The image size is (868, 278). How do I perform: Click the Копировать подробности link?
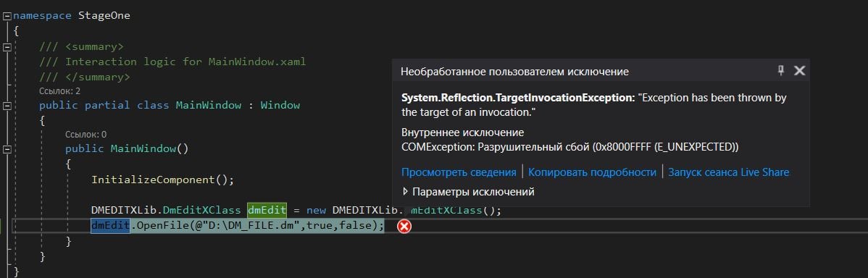point(593,172)
